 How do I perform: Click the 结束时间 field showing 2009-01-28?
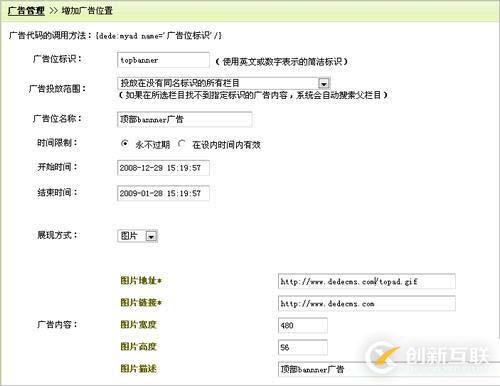point(163,193)
